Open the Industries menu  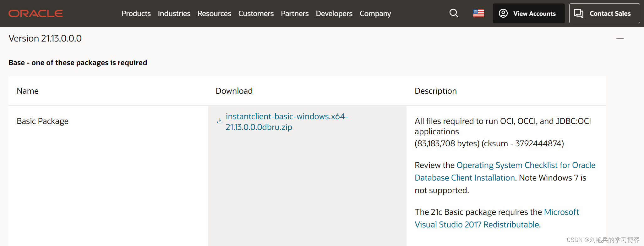click(x=174, y=14)
